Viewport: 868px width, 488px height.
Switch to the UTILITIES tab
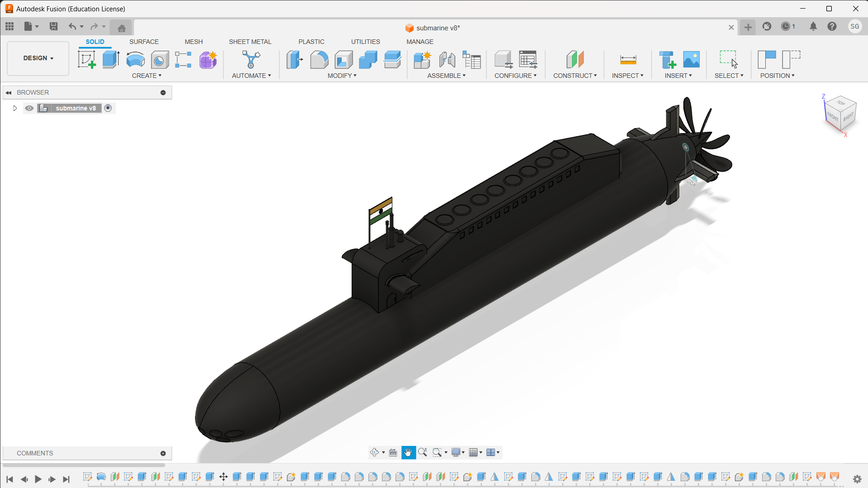(x=366, y=42)
